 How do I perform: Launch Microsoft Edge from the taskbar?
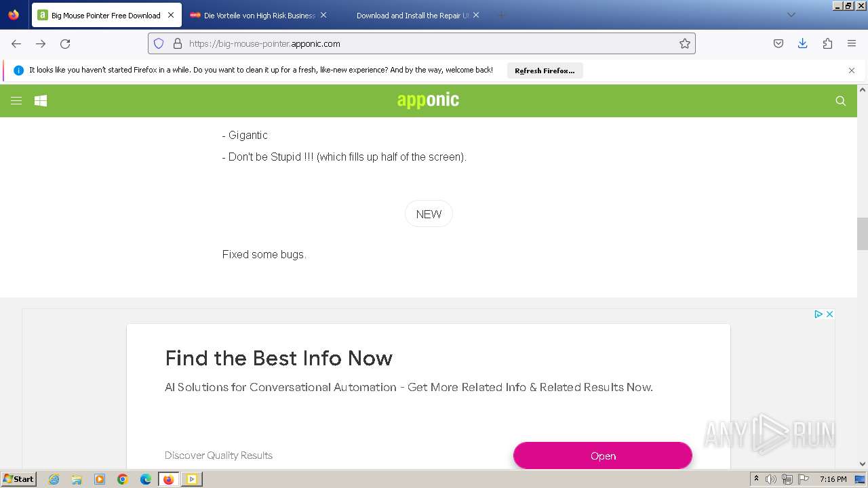pos(146,479)
